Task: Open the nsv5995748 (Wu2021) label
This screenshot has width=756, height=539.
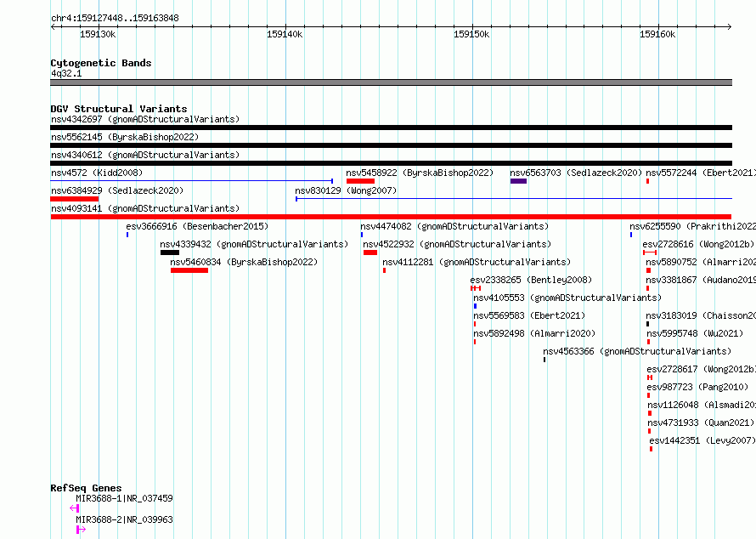Action: click(695, 333)
